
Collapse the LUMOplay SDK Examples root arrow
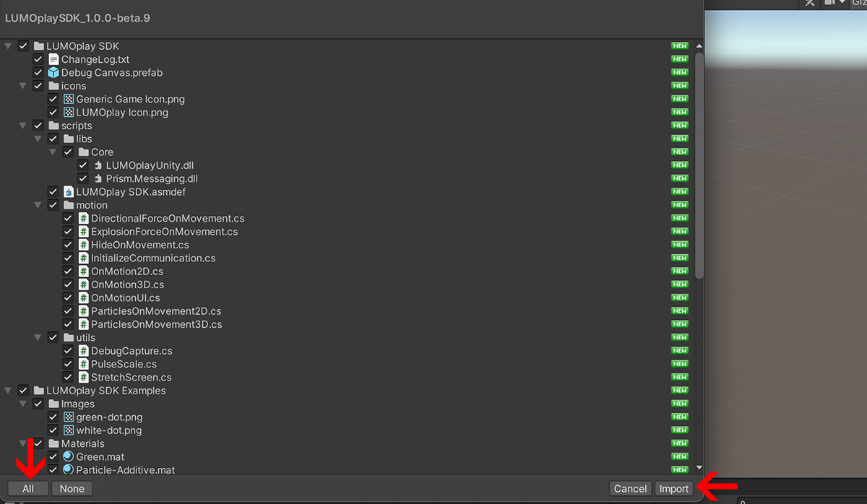coord(8,391)
